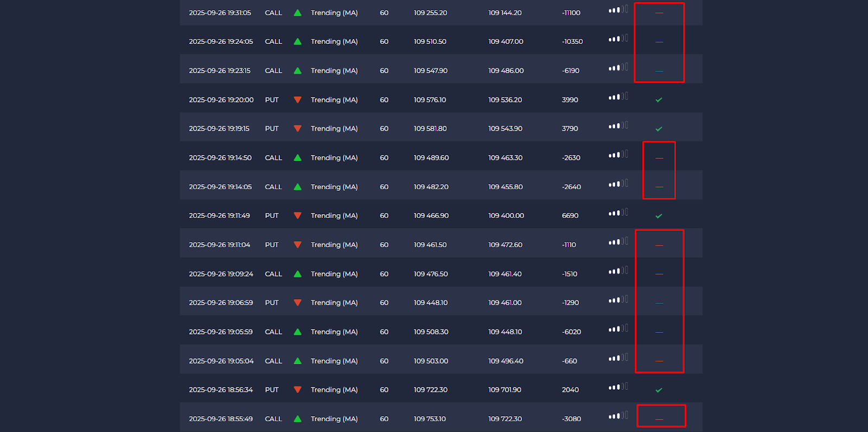Click signal strength bars in 19:05:04 row
The height and width of the screenshot is (432, 868).
click(618, 358)
